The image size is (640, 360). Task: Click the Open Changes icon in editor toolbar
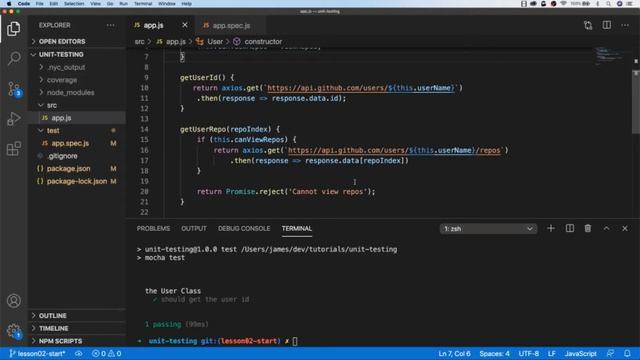pos(588,25)
